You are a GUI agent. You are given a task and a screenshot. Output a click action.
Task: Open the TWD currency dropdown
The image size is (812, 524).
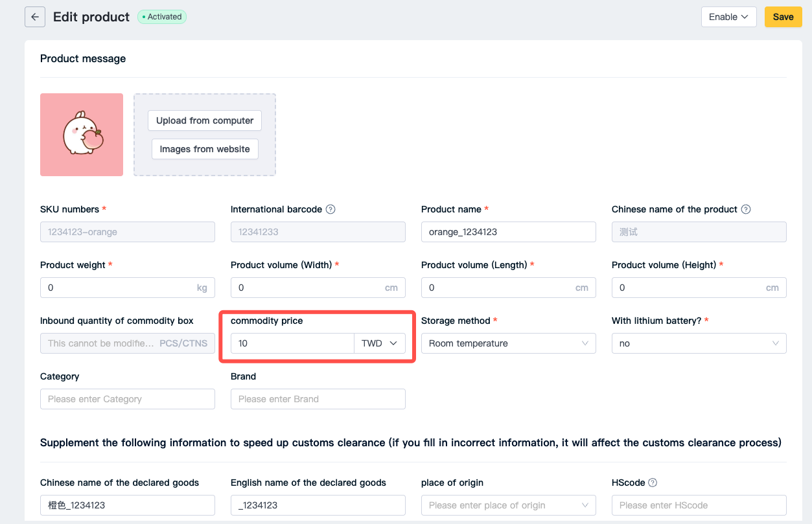pos(380,343)
